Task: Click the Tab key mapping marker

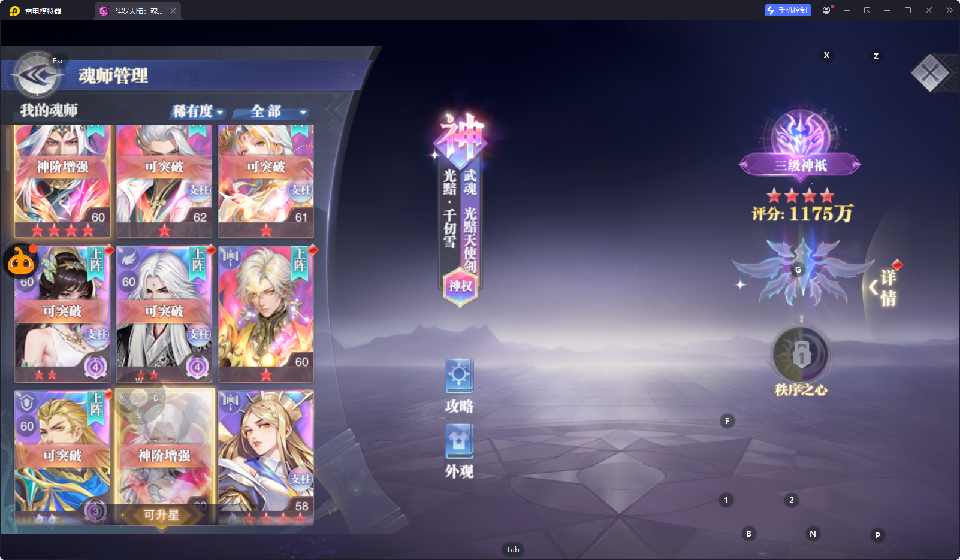Action: 513,549
